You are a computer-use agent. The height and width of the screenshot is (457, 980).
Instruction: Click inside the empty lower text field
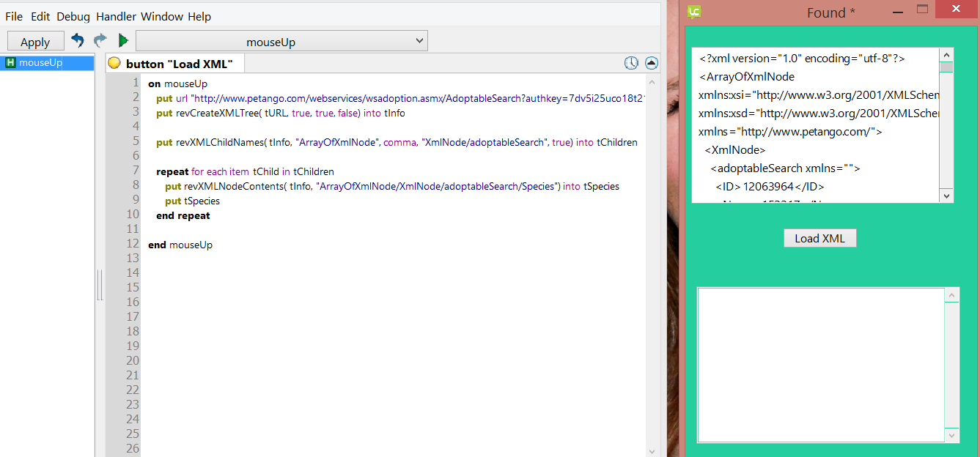819,364
